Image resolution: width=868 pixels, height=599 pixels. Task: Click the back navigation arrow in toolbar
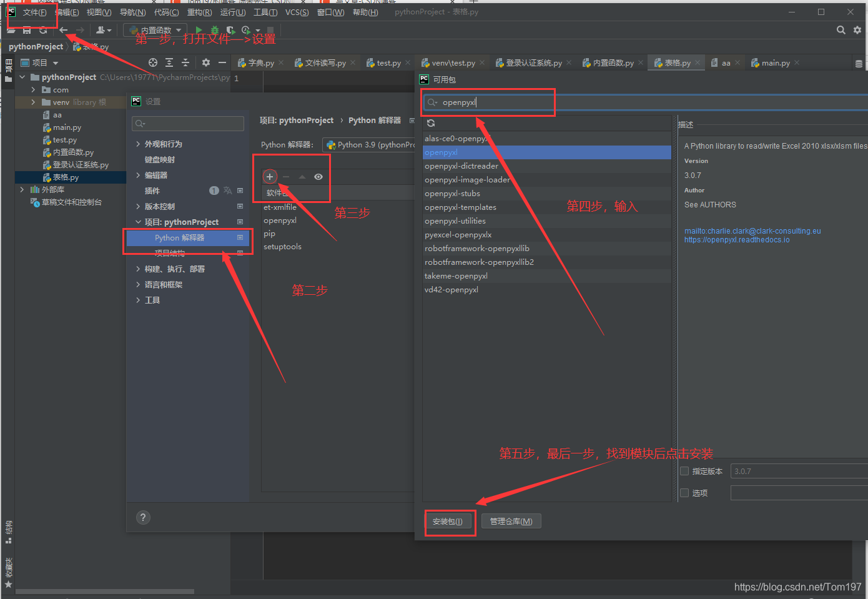click(x=63, y=30)
